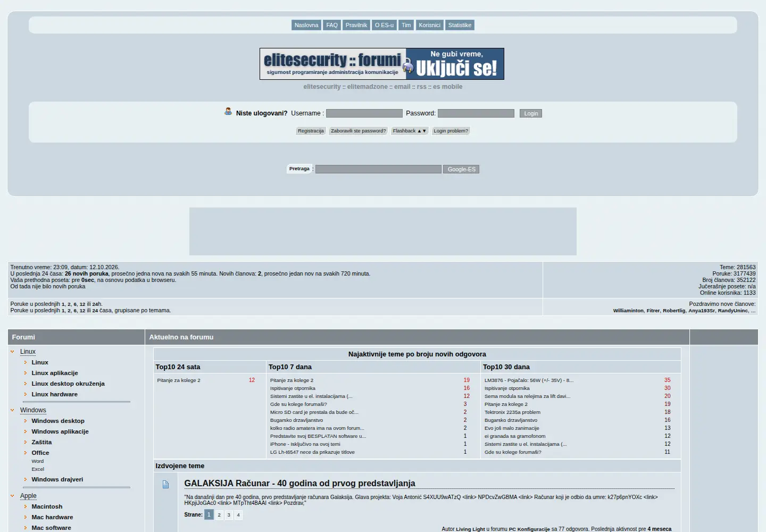This screenshot has width=766, height=532.
Task: Collapse the Apple category arrow
Action: pos(12,496)
